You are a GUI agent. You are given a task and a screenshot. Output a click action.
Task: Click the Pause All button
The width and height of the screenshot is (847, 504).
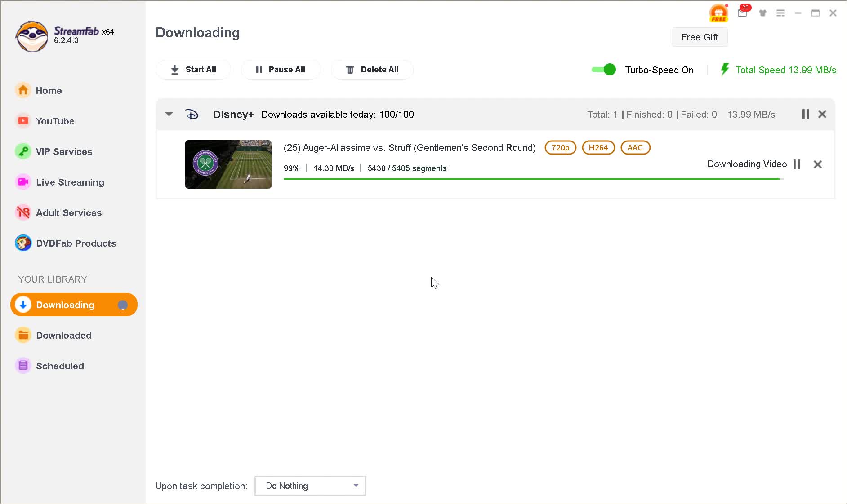[281, 70]
